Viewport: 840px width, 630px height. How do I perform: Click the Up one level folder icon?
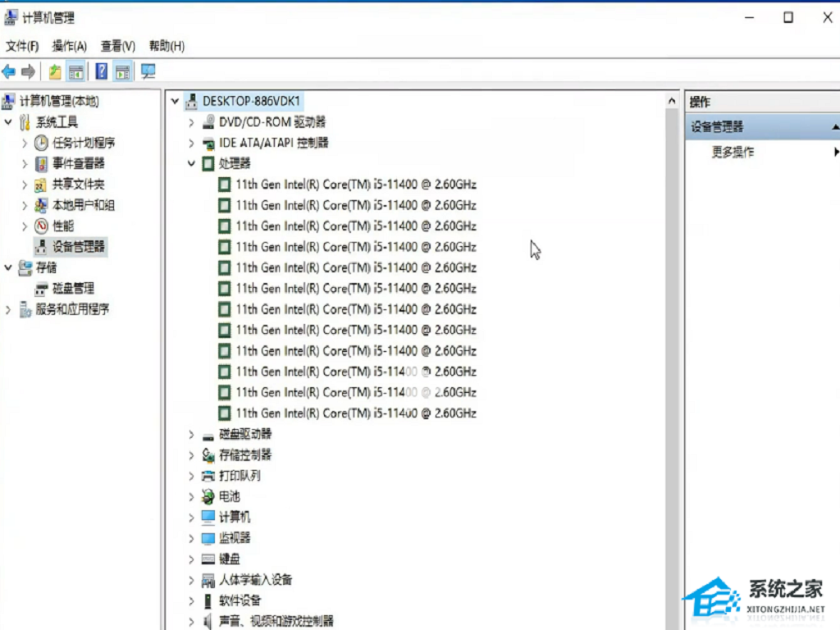(x=54, y=71)
